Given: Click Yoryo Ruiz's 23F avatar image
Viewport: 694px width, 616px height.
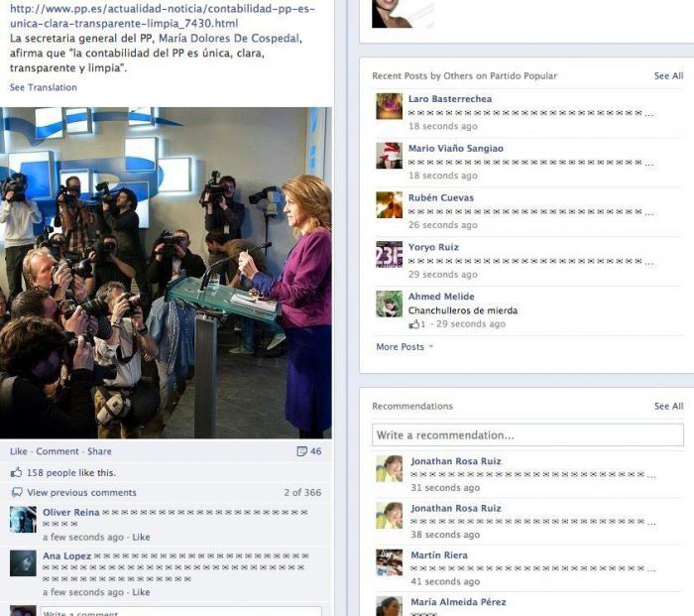Looking at the screenshot, I should 389,254.
